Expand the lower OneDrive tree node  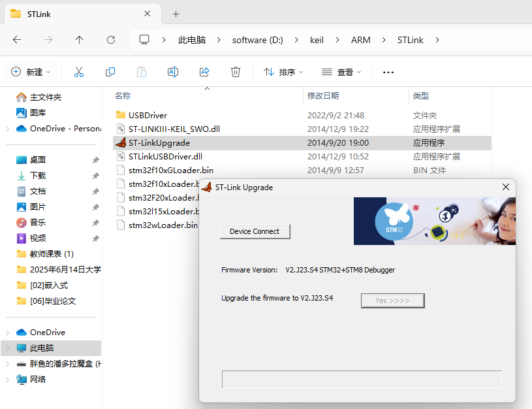coord(7,333)
